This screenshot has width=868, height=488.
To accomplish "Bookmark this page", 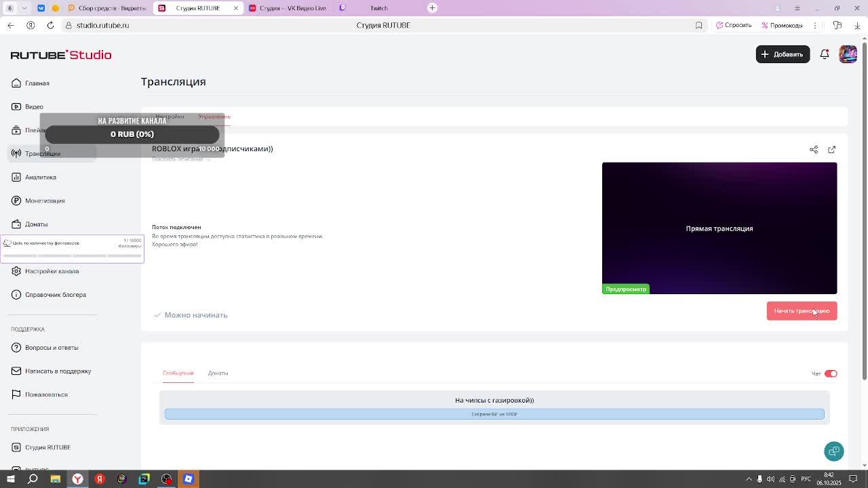I will tap(698, 25).
